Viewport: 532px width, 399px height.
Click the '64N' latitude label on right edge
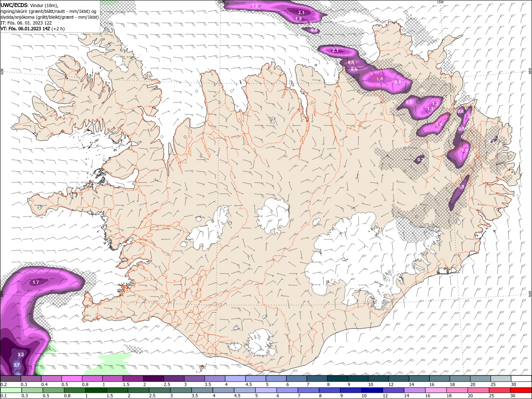pos(530,293)
